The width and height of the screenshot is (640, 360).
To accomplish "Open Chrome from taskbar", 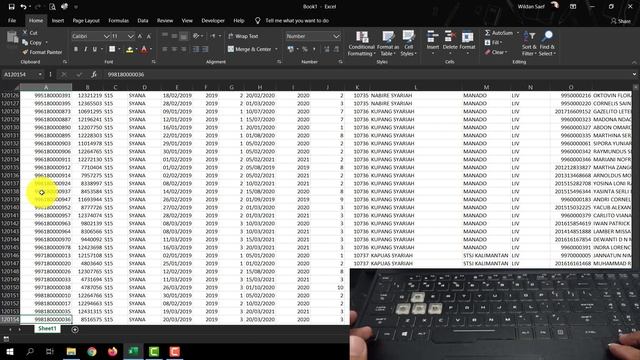I will click(92, 351).
